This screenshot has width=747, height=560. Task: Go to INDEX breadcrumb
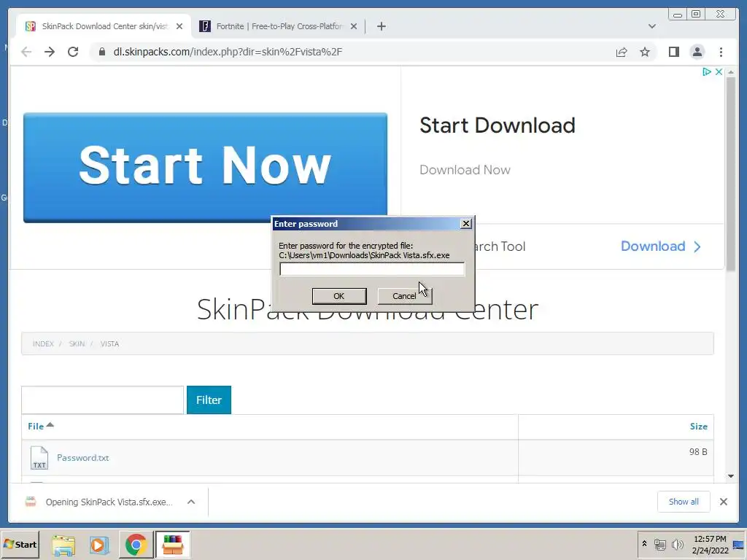[x=43, y=344]
